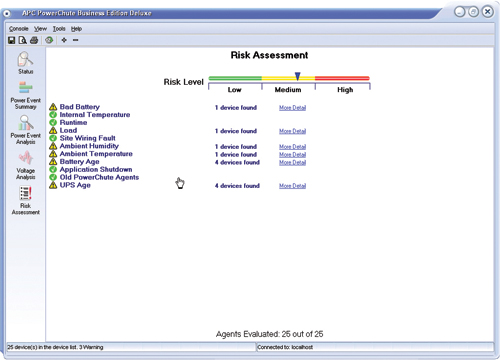Click '4 devices found' for Battery Age
Image resolution: width=500 pixels, height=360 pixels.
(x=237, y=162)
